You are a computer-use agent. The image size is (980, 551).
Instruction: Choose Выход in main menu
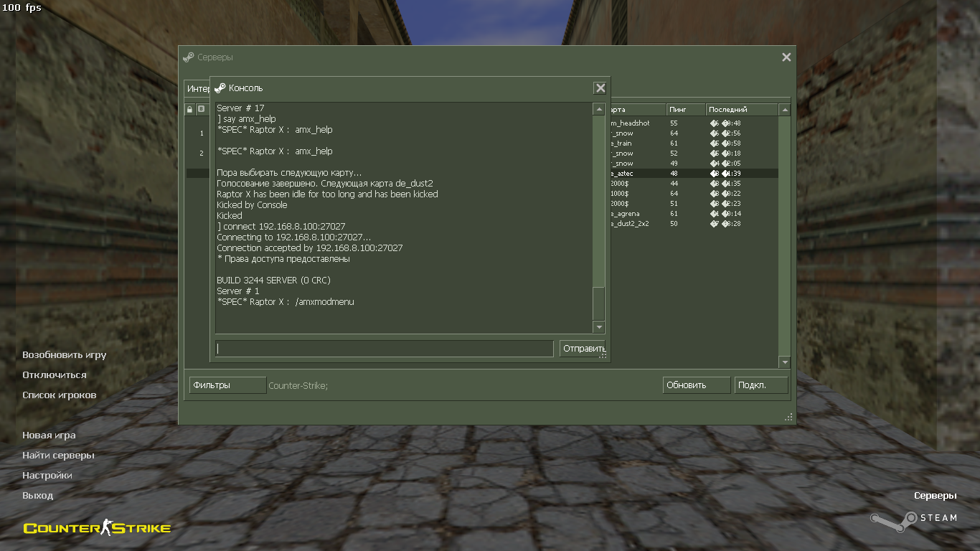point(37,496)
